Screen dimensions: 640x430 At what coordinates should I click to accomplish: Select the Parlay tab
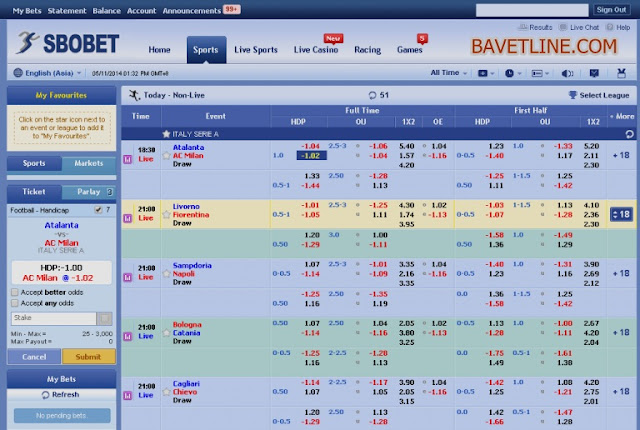89,192
